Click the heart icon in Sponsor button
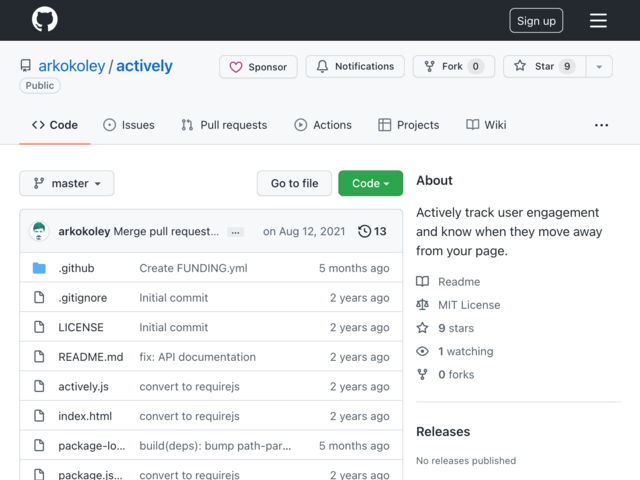The image size is (640, 480). (236, 67)
